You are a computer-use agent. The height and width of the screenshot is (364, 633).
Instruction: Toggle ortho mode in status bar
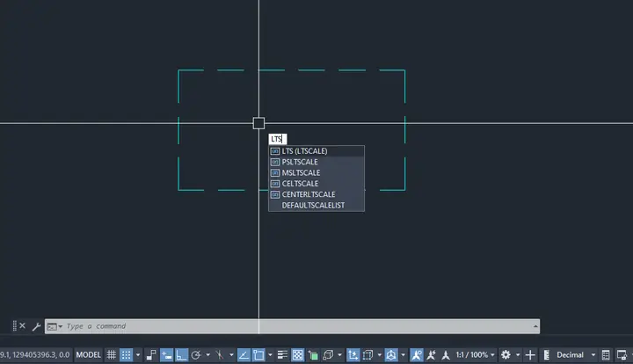click(x=182, y=355)
